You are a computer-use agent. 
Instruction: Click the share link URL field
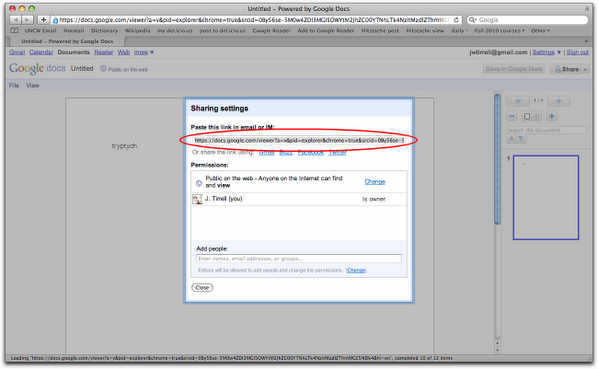click(x=298, y=140)
